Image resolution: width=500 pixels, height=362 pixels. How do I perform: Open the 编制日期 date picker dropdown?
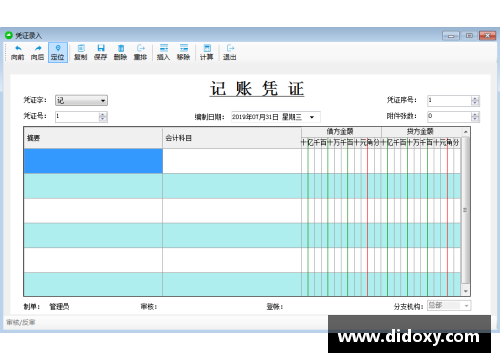(x=312, y=117)
